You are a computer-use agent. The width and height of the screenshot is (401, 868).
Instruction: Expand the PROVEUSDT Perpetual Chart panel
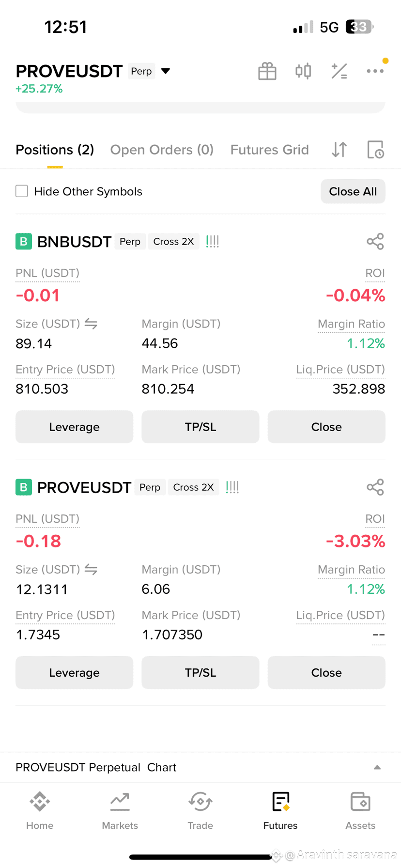[377, 767]
